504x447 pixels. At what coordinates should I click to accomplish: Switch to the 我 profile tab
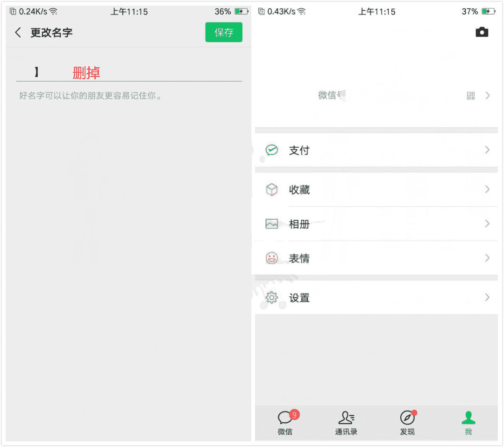(x=469, y=423)
